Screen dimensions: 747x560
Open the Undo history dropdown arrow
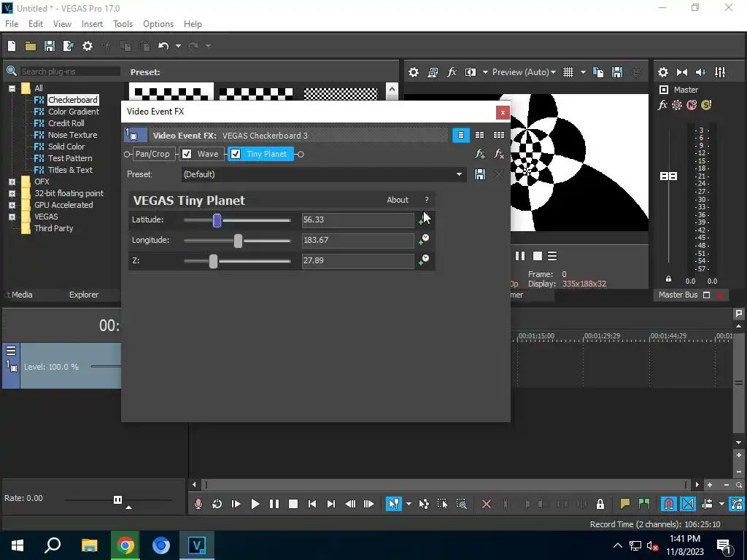(178, 46)
